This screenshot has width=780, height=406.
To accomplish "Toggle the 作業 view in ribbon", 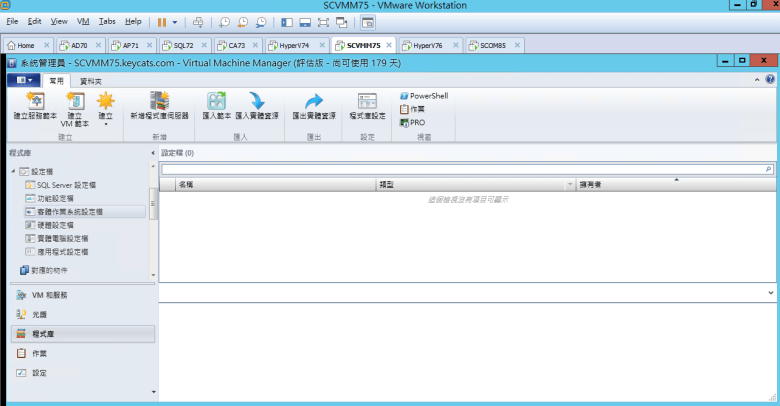I will [x=412, y=109].
